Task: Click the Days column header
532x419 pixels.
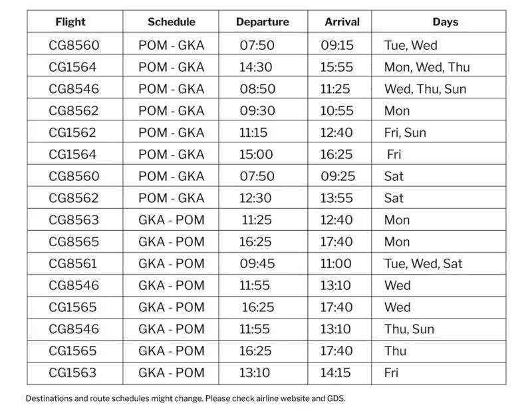Action: [445, 22]
